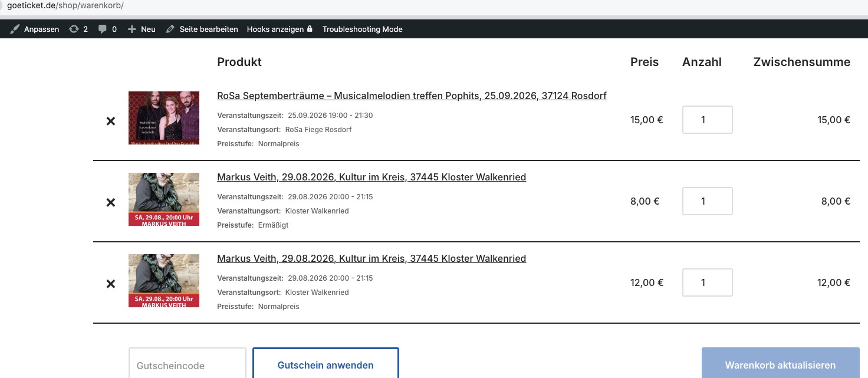868x378 pixels.
Task: Apply coupon with Gutschein anwenden button
Action: pyautogui.click(x=325, y=365)
